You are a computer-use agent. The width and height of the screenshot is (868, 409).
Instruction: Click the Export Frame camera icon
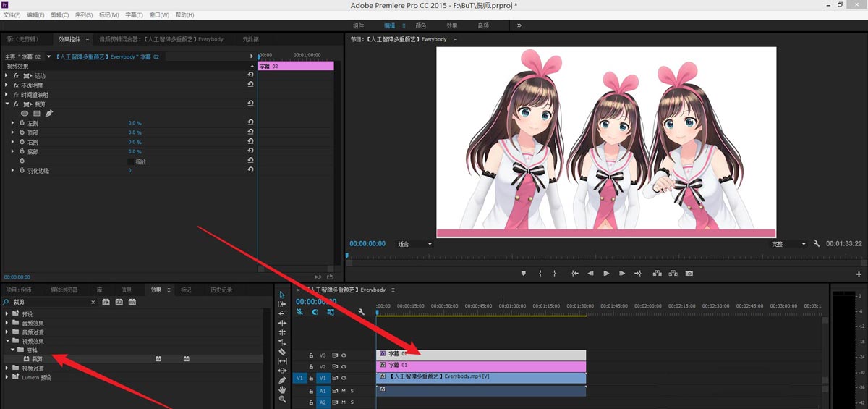(x=689, y=274)
